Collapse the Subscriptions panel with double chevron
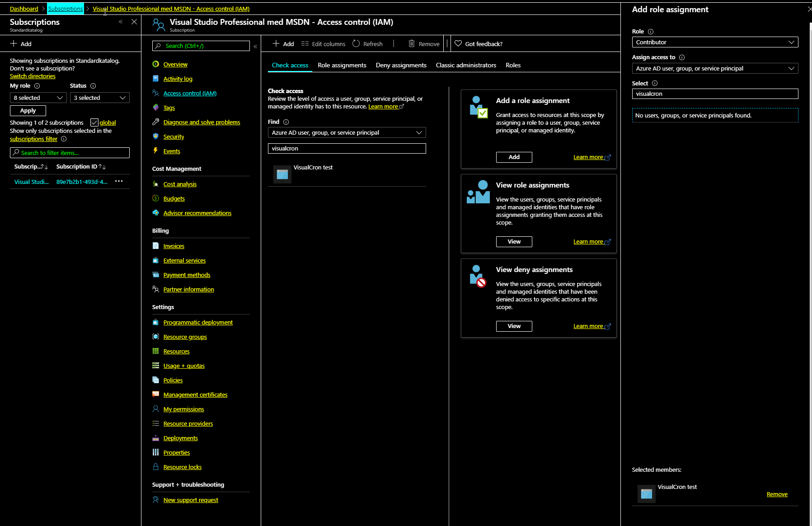 coord(121,22)
